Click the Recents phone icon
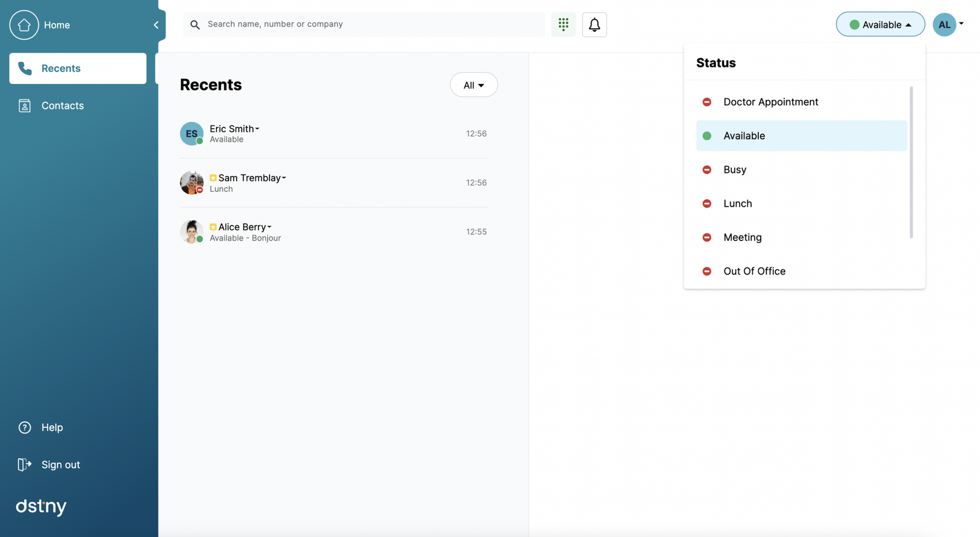 pos(24,68)
